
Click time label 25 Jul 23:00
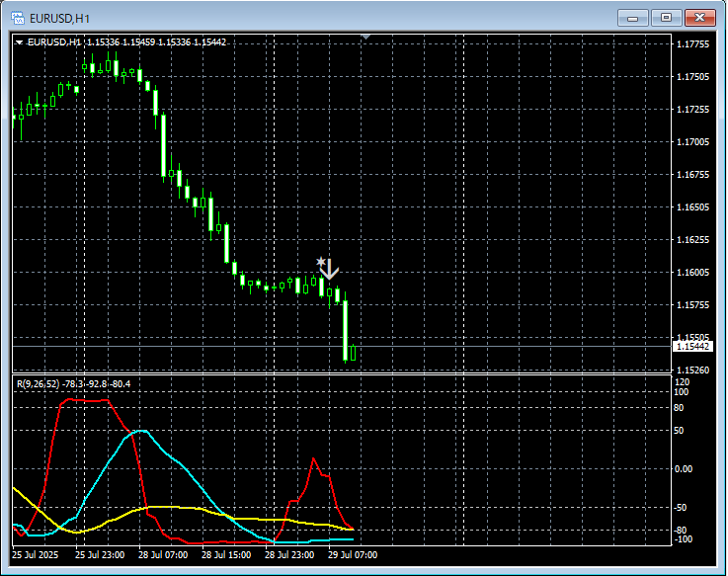pos(100,555)
